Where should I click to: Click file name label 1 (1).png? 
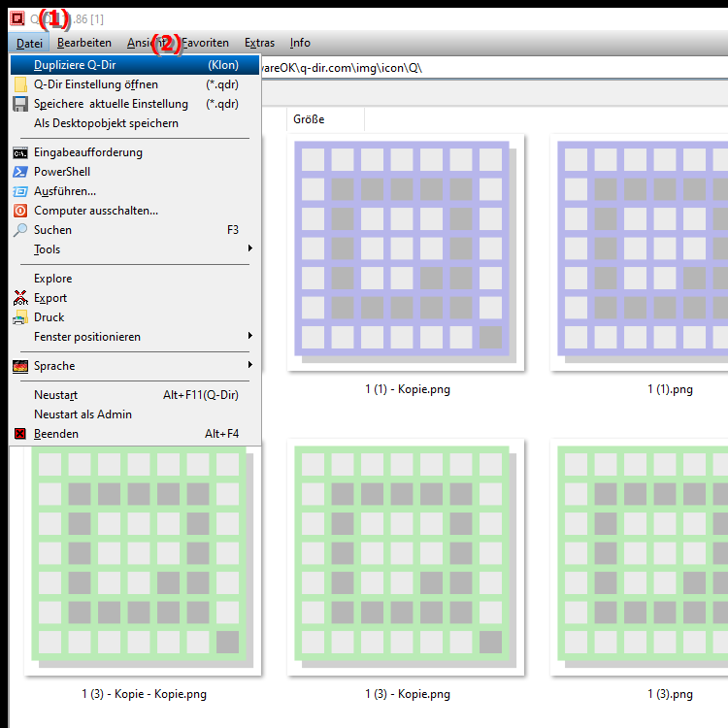(x=670, y=389)
